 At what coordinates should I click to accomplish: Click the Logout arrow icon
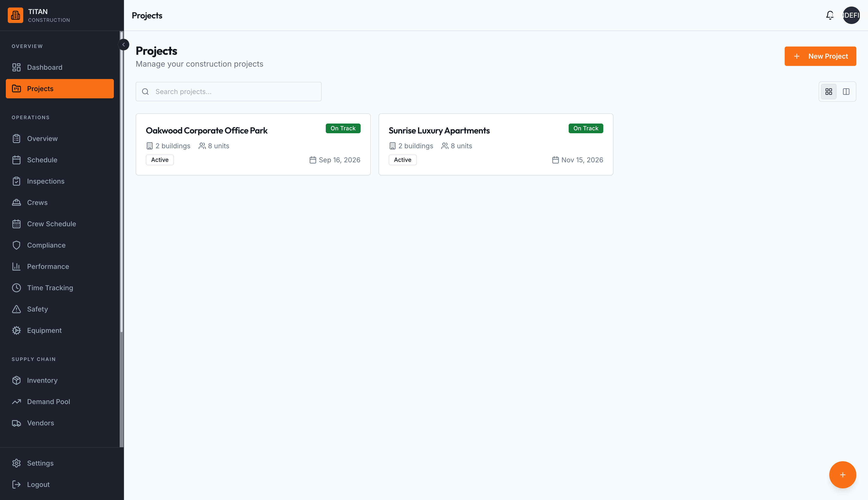(x=16, y=484)
